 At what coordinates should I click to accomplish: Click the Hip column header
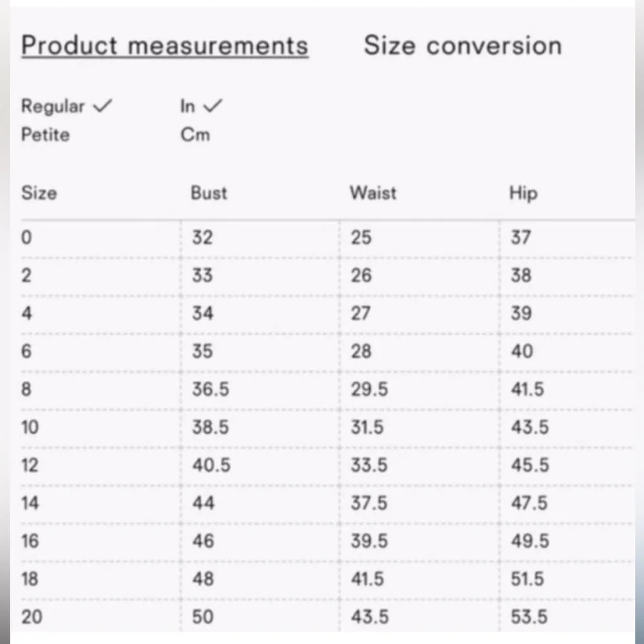point(523,193)
